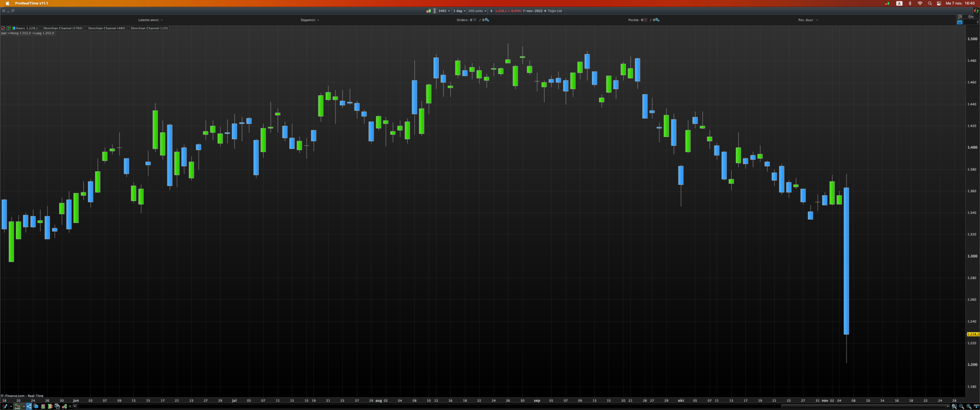Open the Dagwinst dropdown
Screen dimensions: 980x410
[x=310, y=20]
